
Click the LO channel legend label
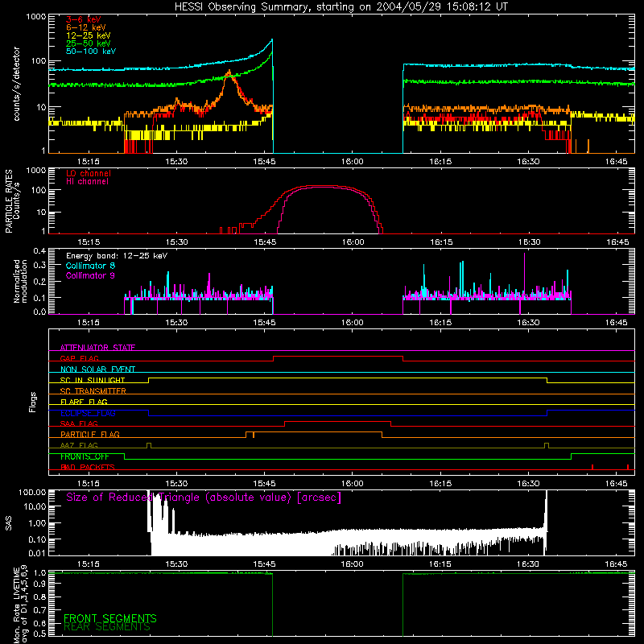tap(89, 173)
